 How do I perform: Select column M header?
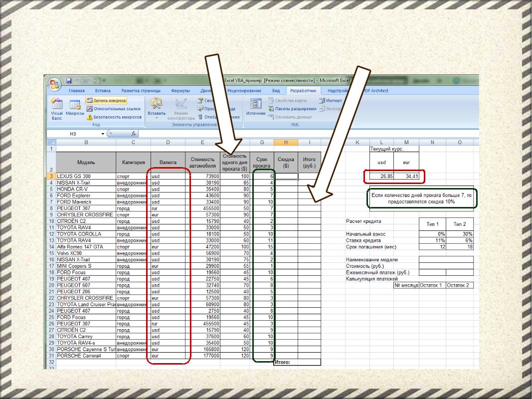[406, 143]
